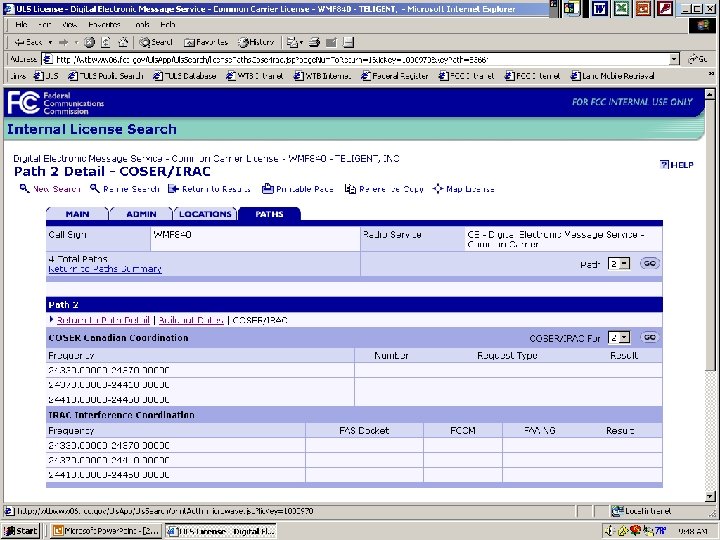Switch to Microsoft PowerPoint taskbar button

pyautogui.click(x=106, y=531)
